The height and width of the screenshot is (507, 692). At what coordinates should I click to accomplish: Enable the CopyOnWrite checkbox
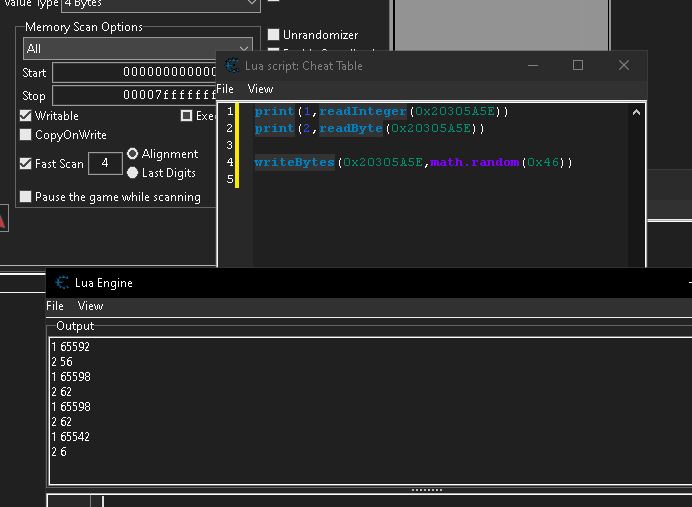coord(26,135)
